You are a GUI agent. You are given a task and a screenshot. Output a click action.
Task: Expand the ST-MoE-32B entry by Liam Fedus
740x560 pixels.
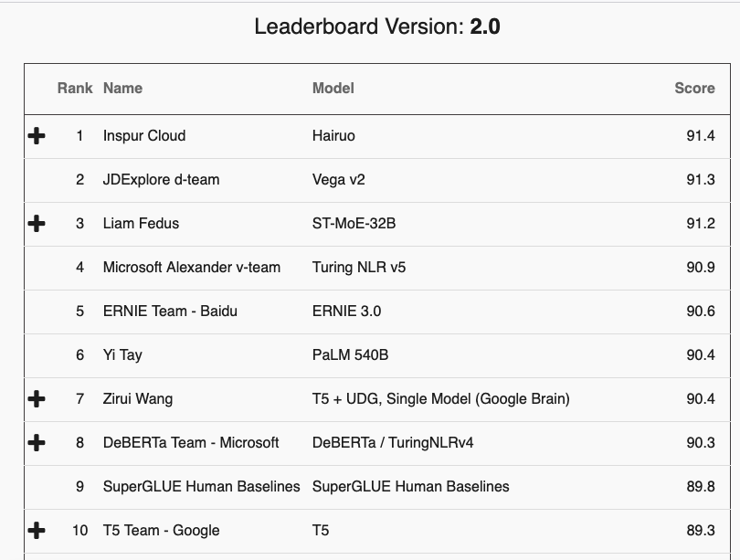[x=37, y=224]
